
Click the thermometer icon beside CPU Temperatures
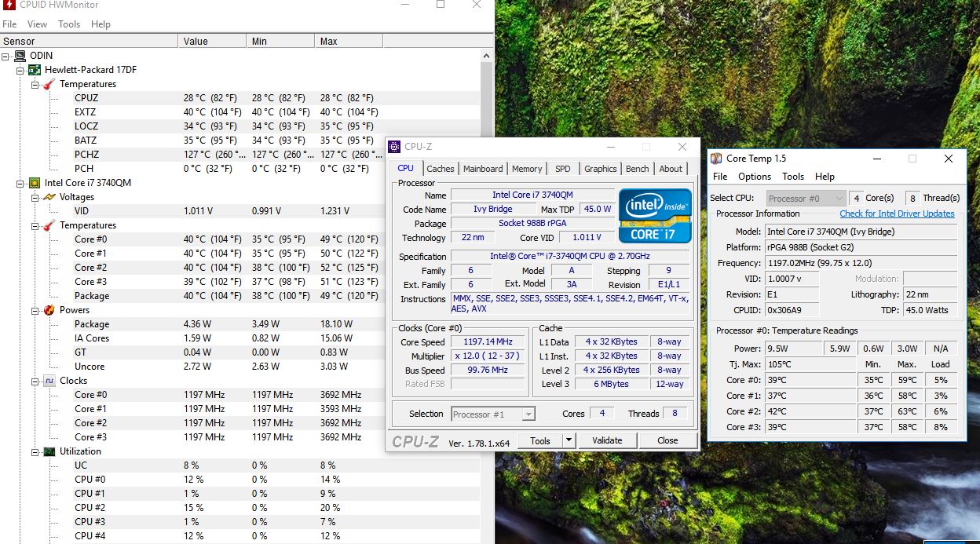[x=49, y=225]
